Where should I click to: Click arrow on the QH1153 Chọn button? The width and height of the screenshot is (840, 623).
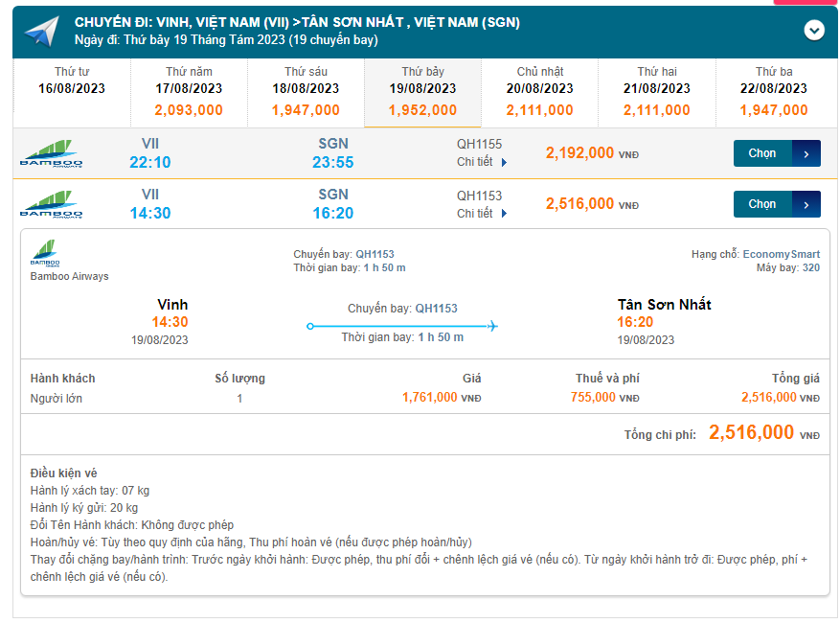click(806, 204)
